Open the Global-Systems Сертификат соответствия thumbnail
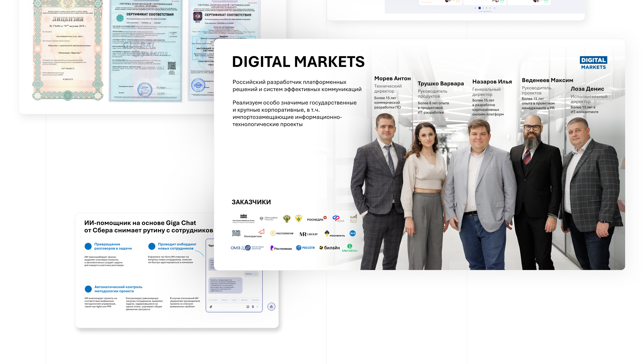This screenshot has width=644, height=364. pos(146,50)
